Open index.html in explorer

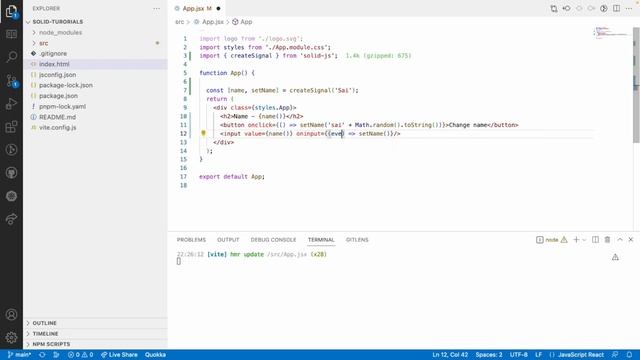click(x=54, y=64)
